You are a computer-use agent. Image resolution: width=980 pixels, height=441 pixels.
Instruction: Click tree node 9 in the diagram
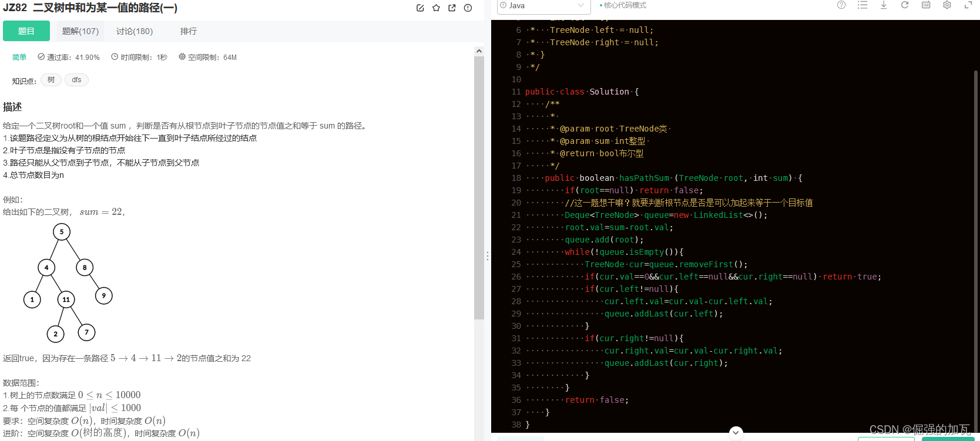[103, 295]
